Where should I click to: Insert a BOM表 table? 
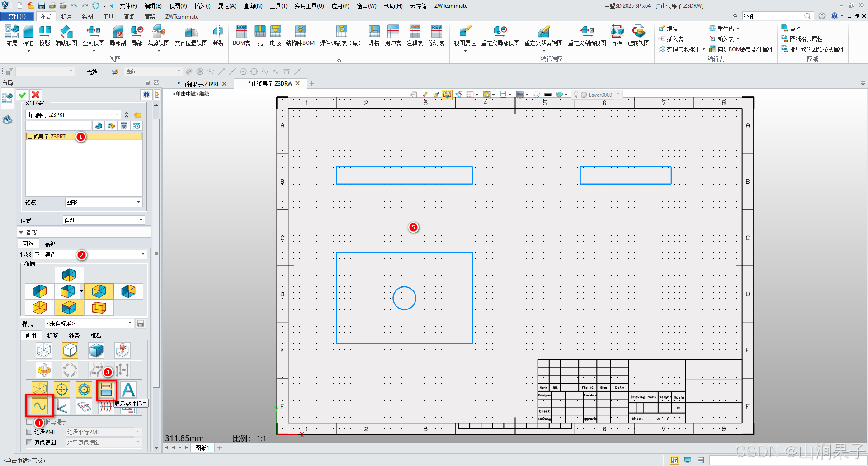pos(241,35)
